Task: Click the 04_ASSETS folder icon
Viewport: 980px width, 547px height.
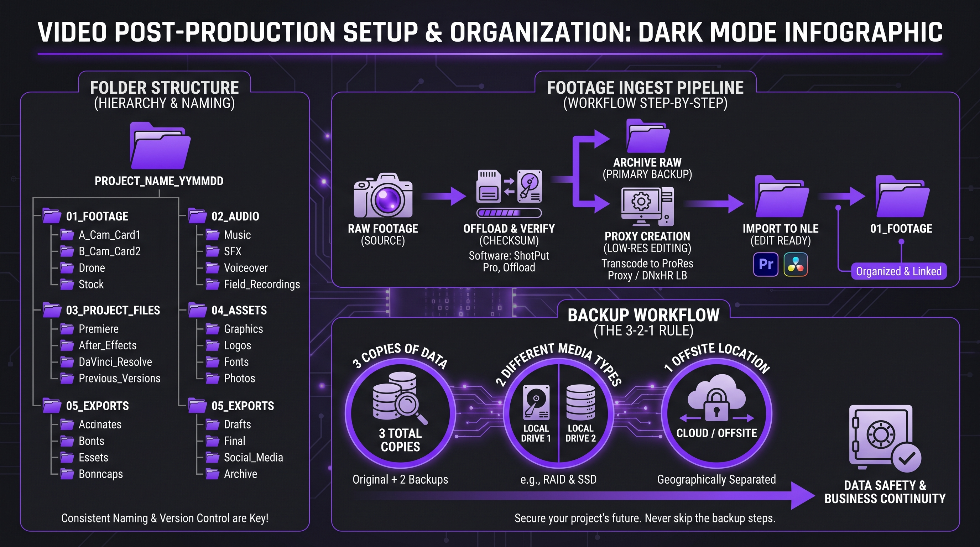Action: (197, 309)
